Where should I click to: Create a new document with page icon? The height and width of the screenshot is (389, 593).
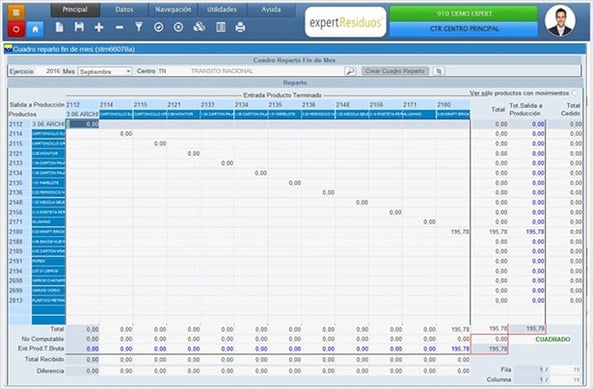pos(59,27)
